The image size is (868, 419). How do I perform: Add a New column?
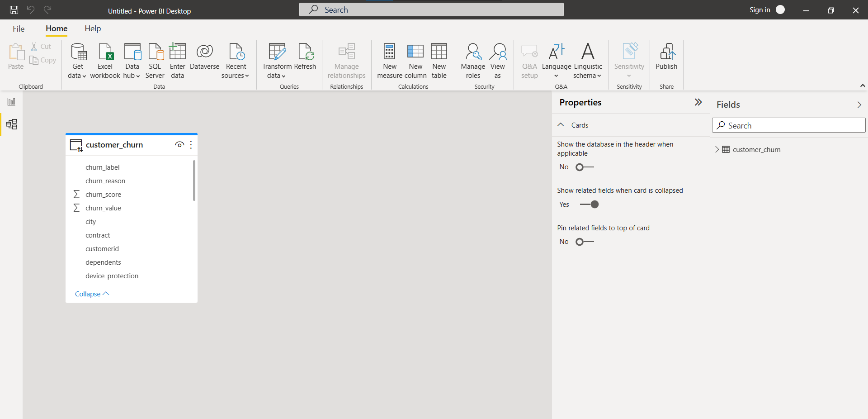tap(415, 61)
